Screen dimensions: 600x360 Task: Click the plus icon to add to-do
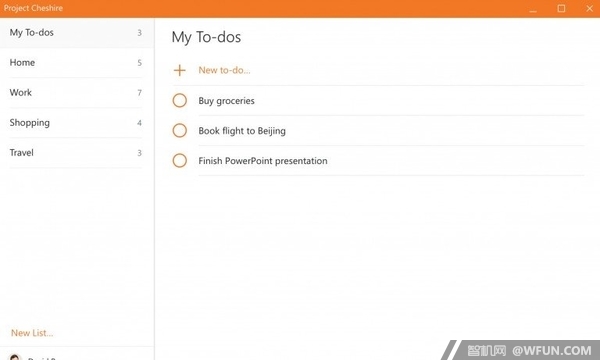click(x=179, y=70)
